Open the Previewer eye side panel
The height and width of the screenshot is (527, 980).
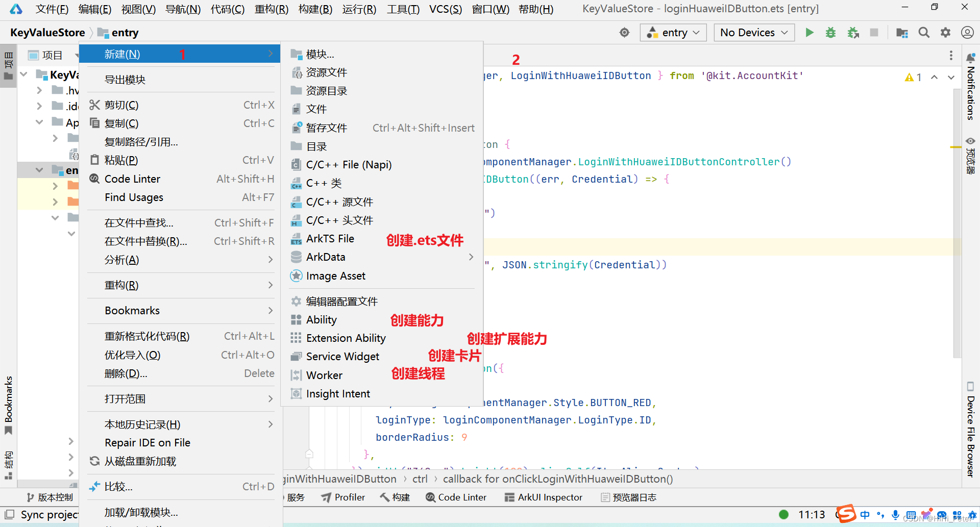971,156
